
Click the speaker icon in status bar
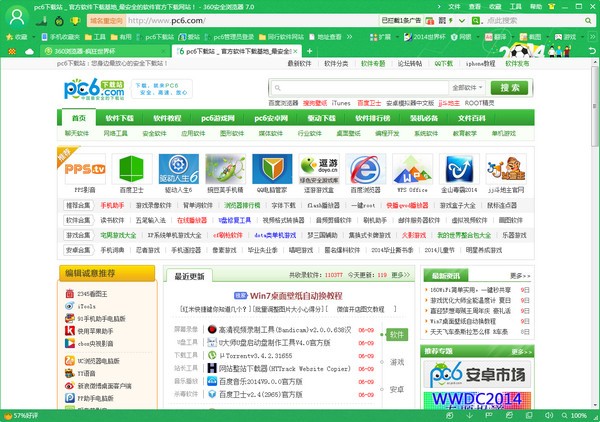549,415
